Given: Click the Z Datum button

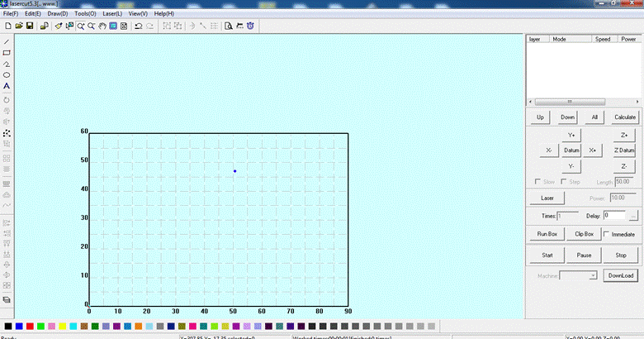Looking at the screenshot, I should click(x=624, y=150).
